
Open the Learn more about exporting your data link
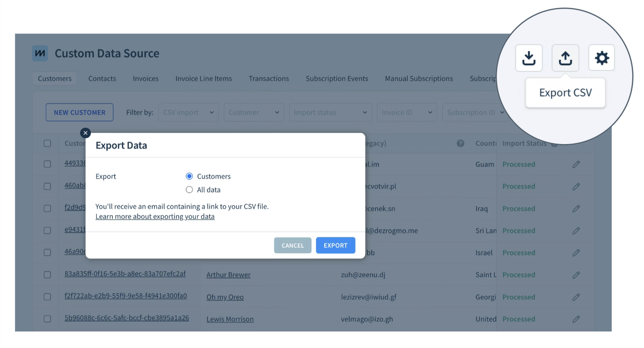tap(155, 216)
